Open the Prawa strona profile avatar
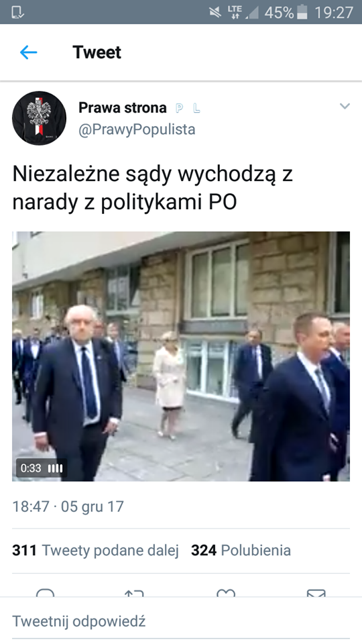The height and width of the screenshot is (644, 362). 40,118
